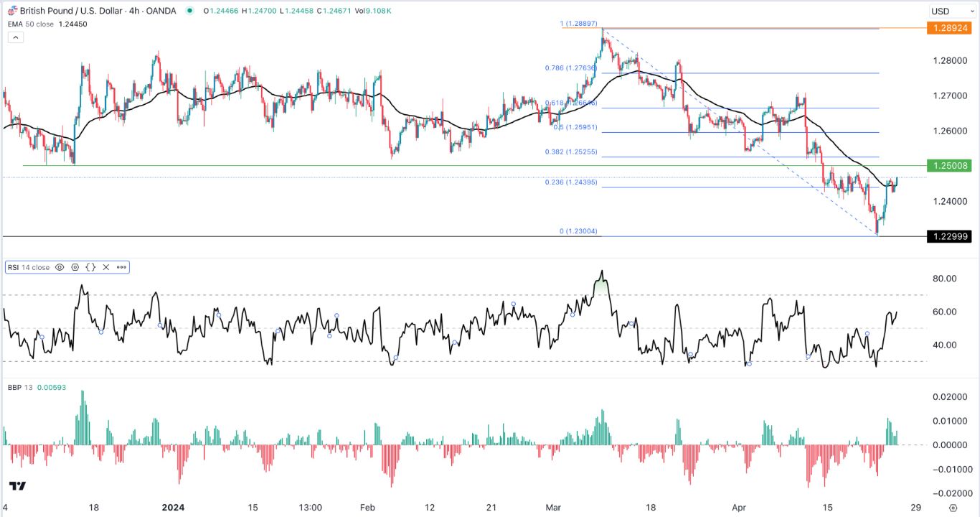Click the RSI source code braces icon
This screenshot has height=517, width=980.
pos(91,267)
